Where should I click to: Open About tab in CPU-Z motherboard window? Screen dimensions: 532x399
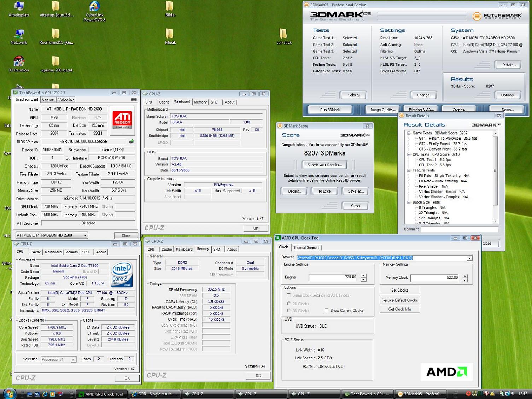pyautogui.click(x=229, y=102)
